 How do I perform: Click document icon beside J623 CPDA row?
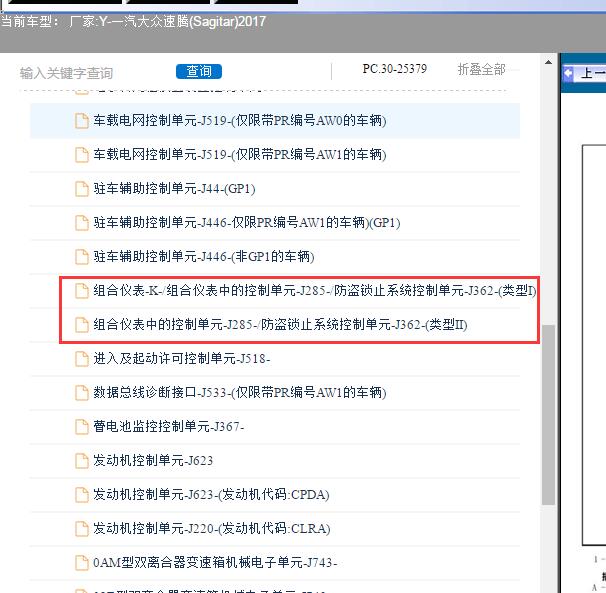[82, 495]
